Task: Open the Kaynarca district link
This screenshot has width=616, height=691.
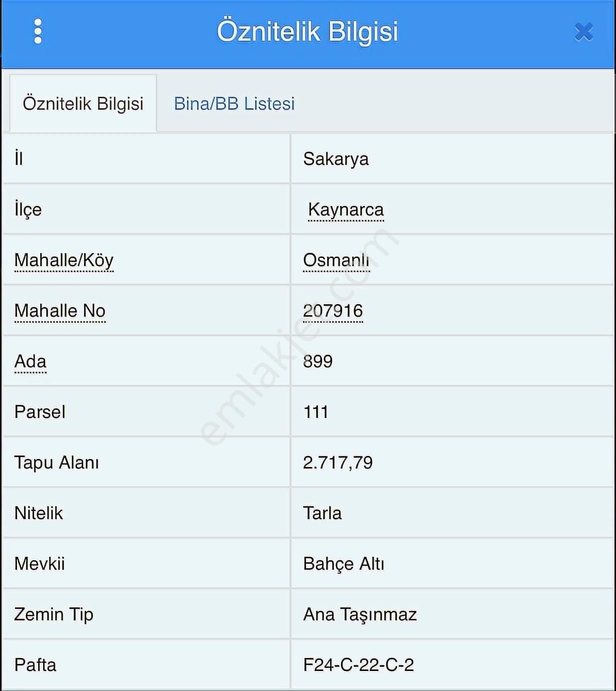Action: (x=346, y=209)
